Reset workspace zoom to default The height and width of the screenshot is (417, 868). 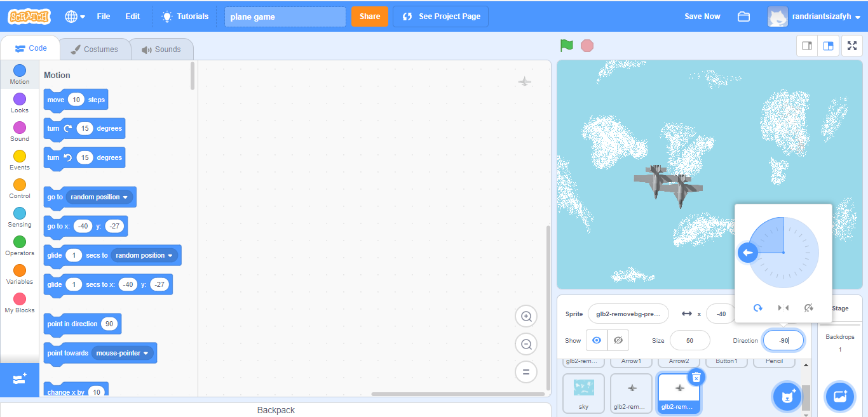[526, 372]
